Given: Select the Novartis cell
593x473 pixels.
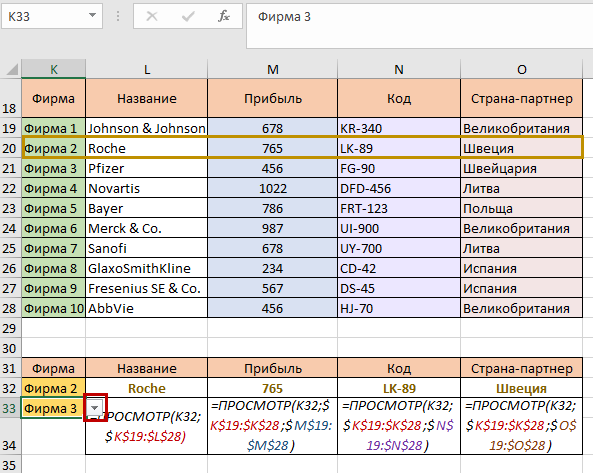Looking at the screenshot, I should click(147, 188).
